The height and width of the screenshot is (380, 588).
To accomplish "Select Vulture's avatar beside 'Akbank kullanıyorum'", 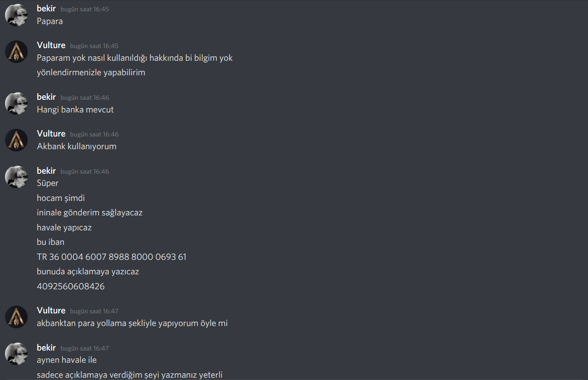I will click(x=16, y=140).
